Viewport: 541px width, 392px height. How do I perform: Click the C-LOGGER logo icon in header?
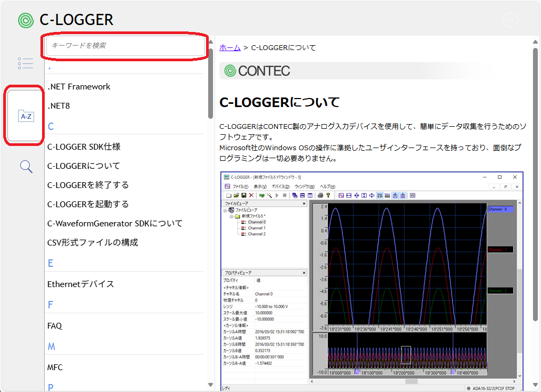tap(25, 20)
